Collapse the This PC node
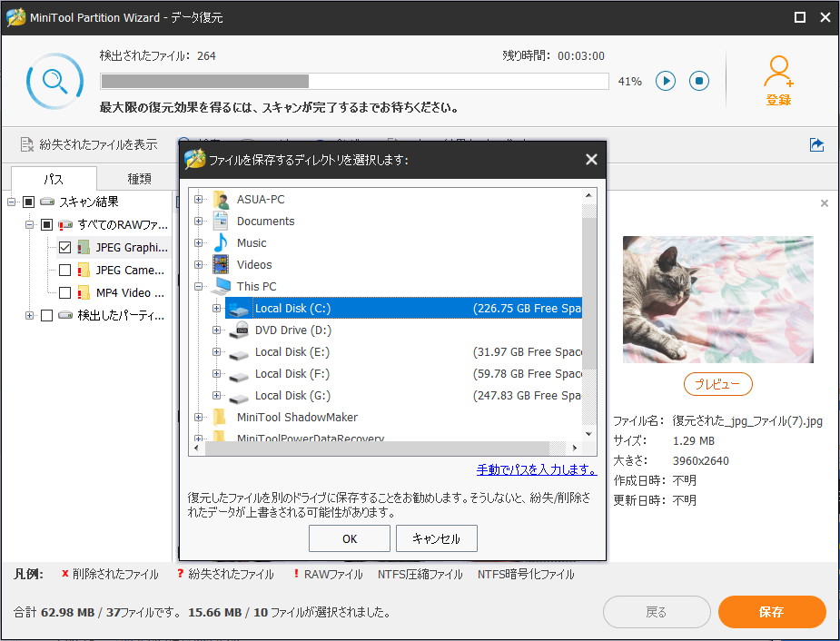 (198, 287)
